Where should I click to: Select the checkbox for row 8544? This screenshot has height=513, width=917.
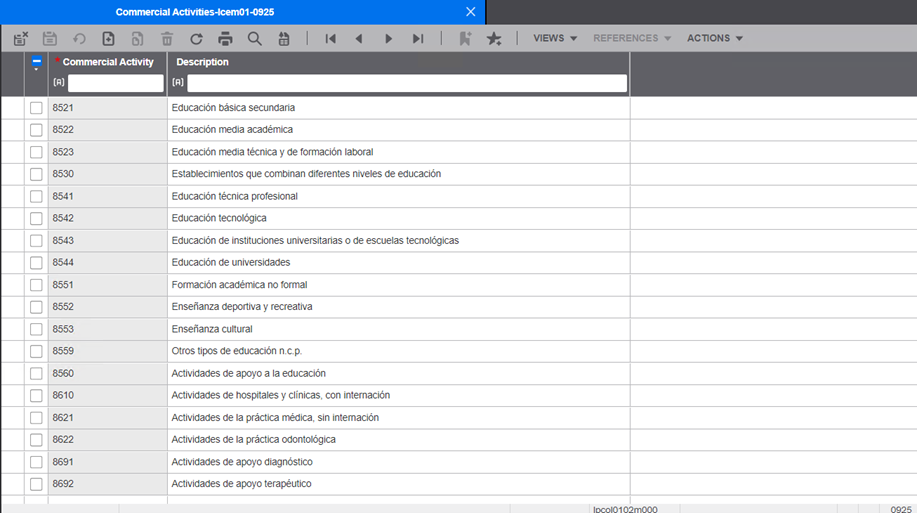[36, 263]
